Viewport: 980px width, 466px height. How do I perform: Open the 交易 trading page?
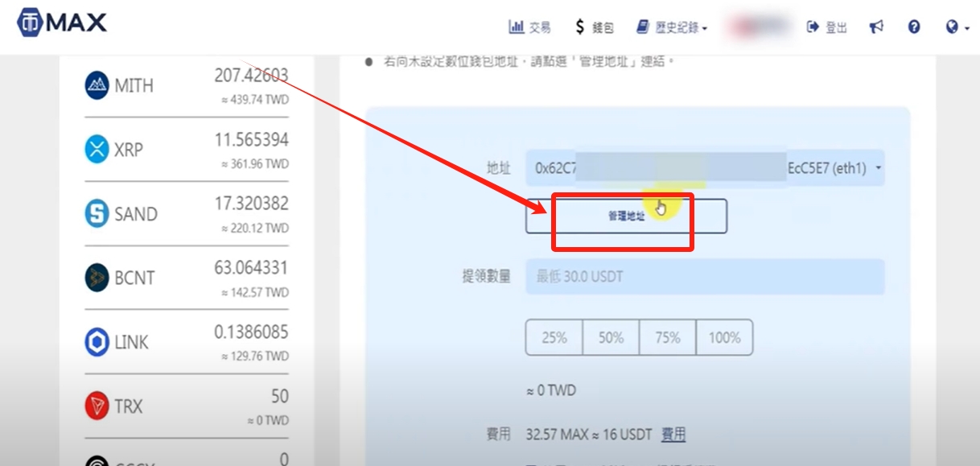(529, 27)
